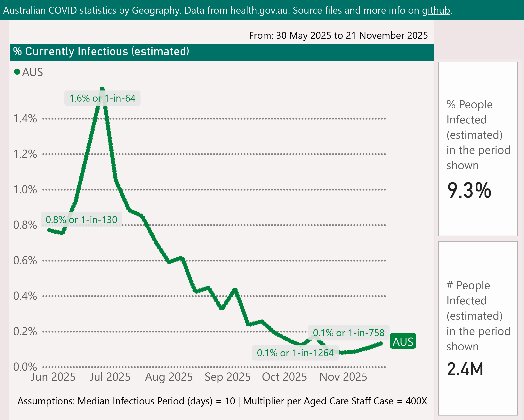Click the Jun 2025 axis label

pos(53,377)
